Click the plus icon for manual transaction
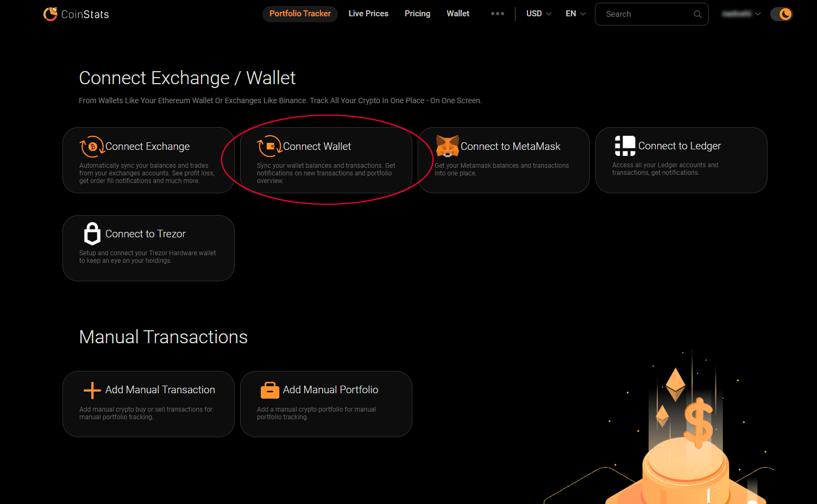 [x=92, y=390]
